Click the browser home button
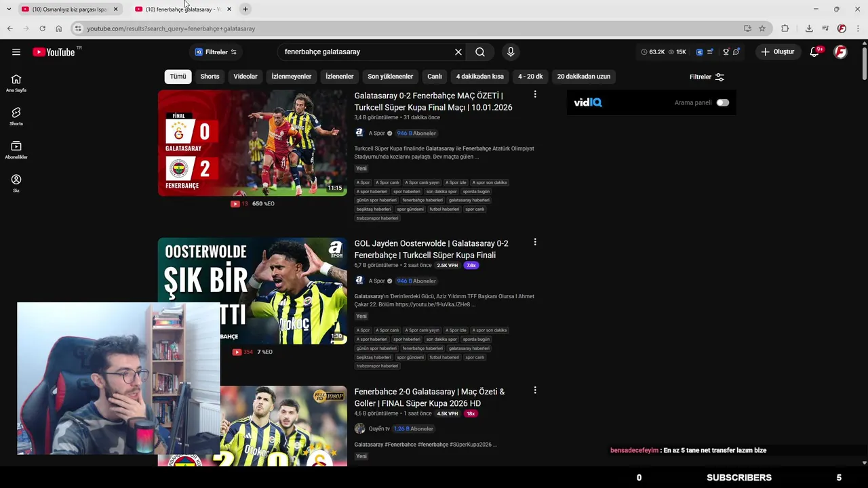Image resolution: width=868 pixels, height=488 pixels. pos(59,28)
